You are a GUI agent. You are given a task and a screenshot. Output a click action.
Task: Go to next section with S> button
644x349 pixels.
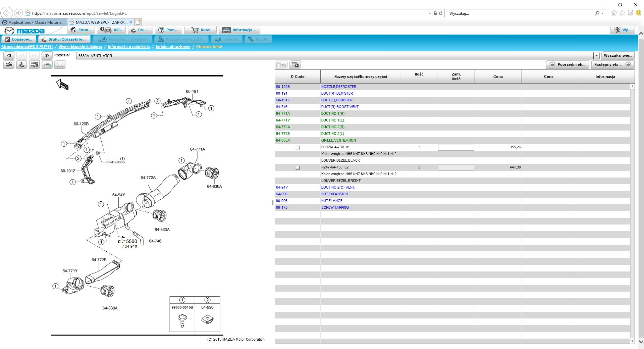[x=47, y=55]
